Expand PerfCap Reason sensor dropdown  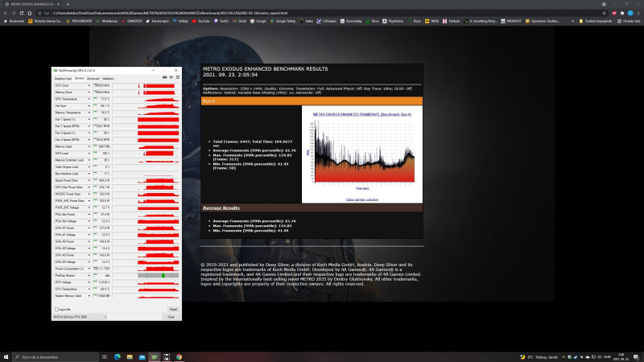tap(89, 275)
